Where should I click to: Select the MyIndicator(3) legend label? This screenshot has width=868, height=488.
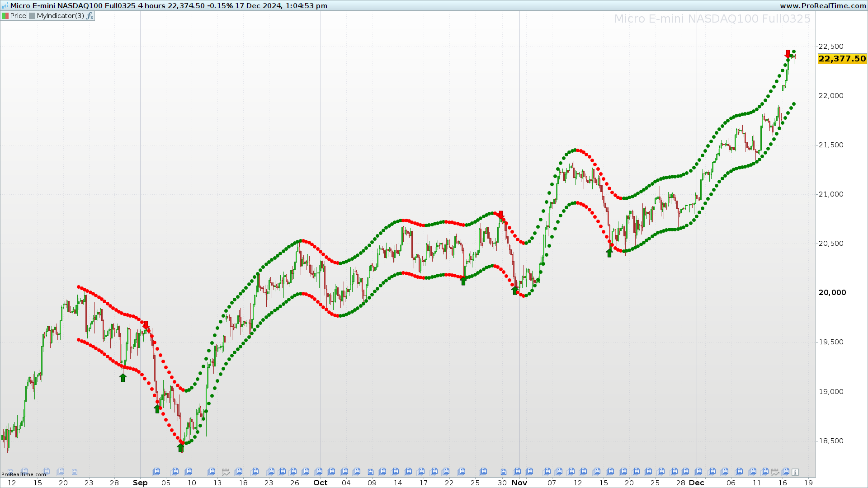tap(60, 16)
